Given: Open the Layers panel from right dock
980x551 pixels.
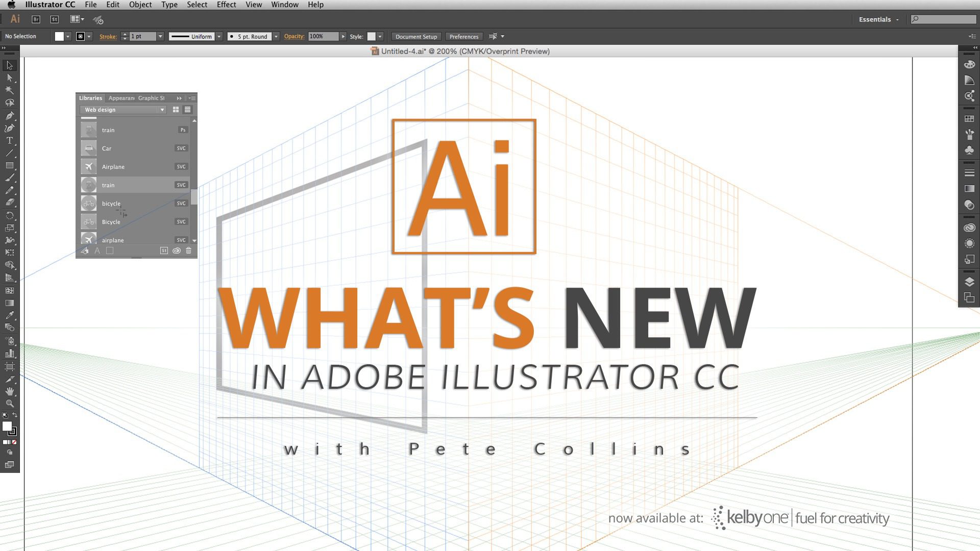Looking at the screenshot, I should point(969,282).
